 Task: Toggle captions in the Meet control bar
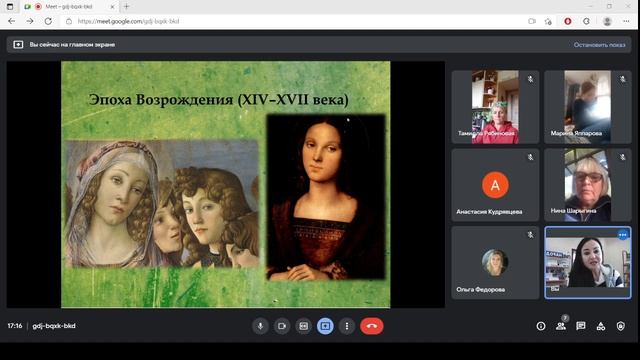tap(304, 326)
